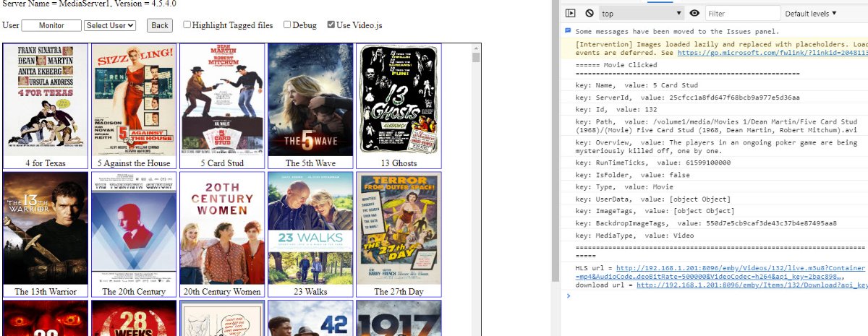Toggle the Highlight Tagged files checkbox
The width and height of the screenshot is (868, 336).
coord(187,25)
